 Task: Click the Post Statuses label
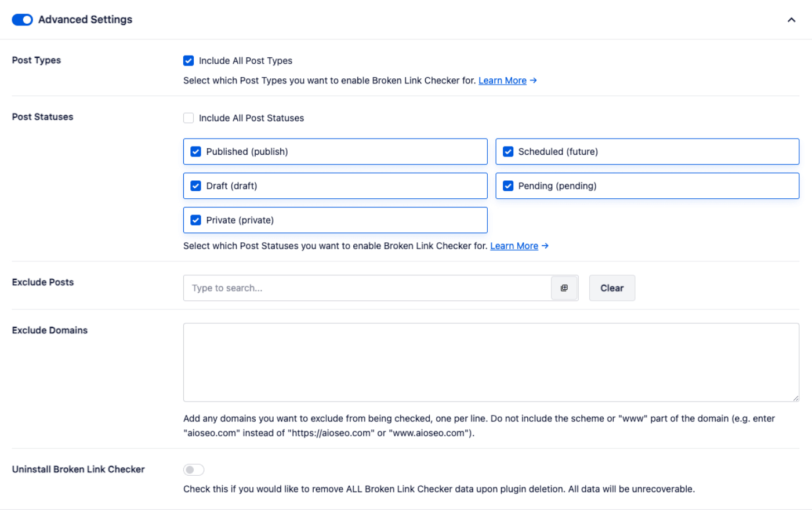click(x=42, y=117)
